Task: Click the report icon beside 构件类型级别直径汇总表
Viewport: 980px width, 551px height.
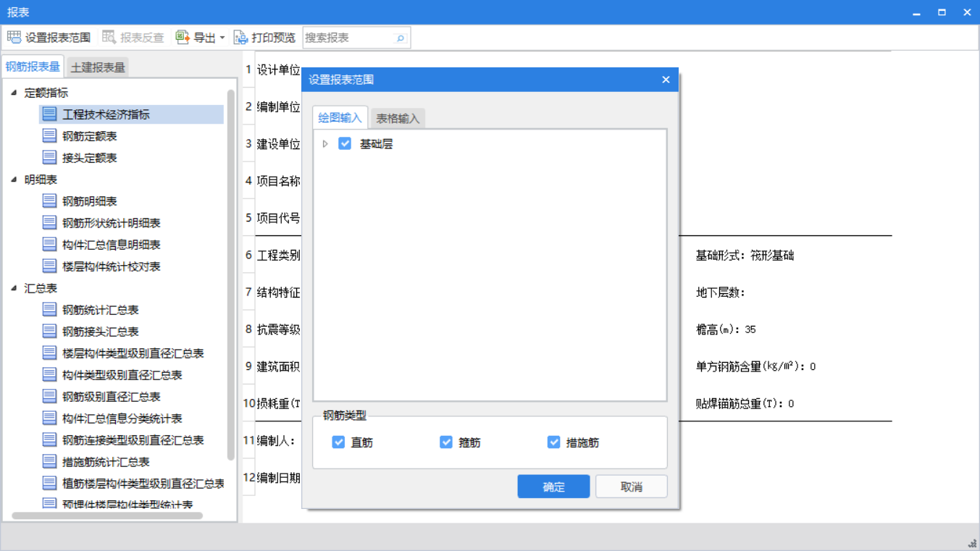Action: pos(49,374)
